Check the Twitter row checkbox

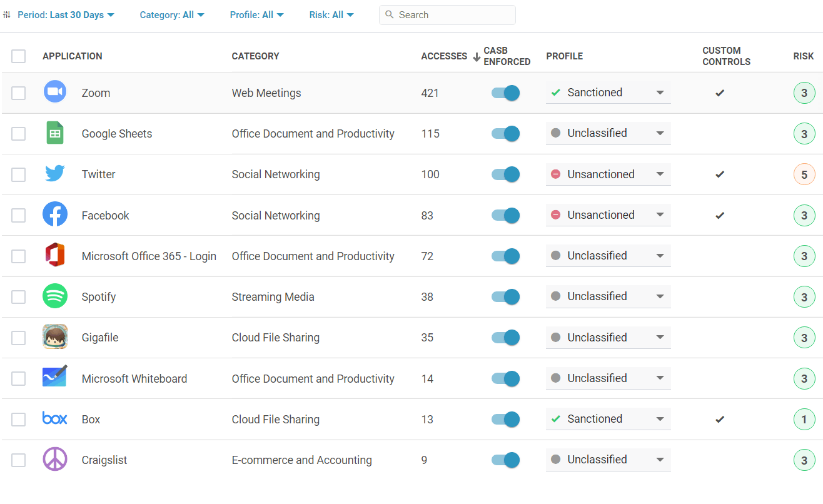[x=19, y=174]
